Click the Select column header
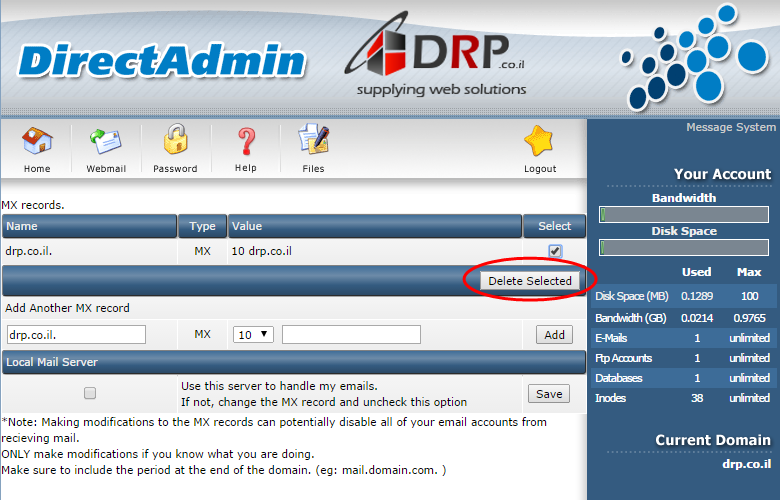 (554, 226)
